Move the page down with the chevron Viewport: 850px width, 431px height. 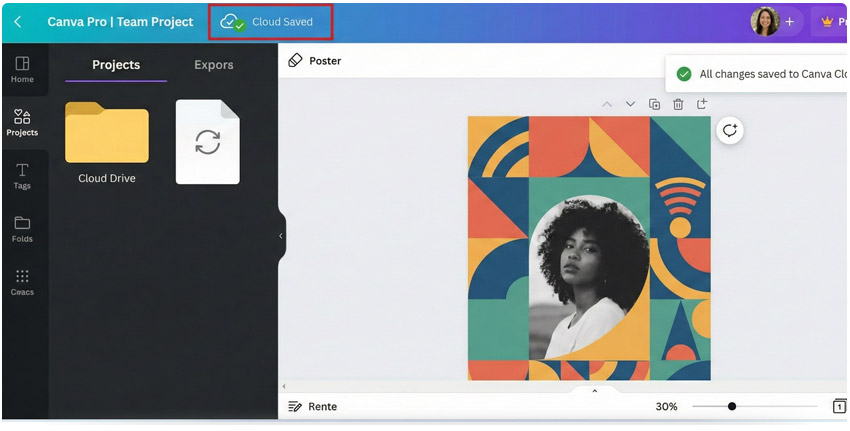click(630, 104)
